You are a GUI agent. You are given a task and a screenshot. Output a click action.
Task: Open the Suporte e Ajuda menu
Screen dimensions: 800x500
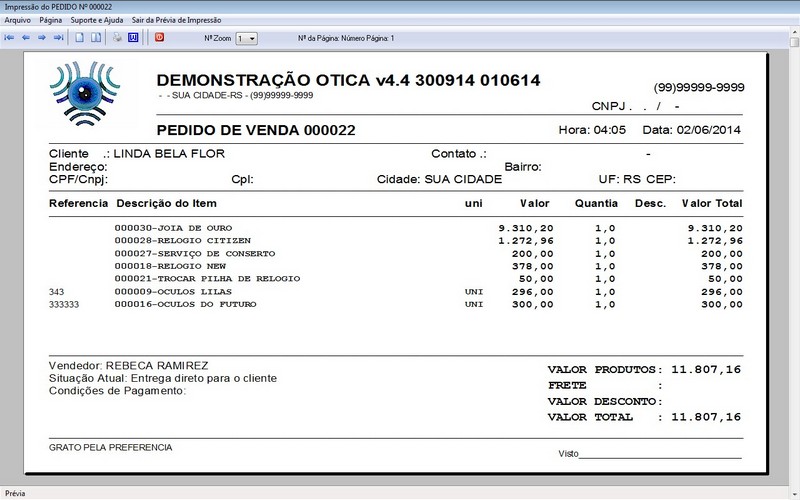pyautogui.click(x=97, y=20)
